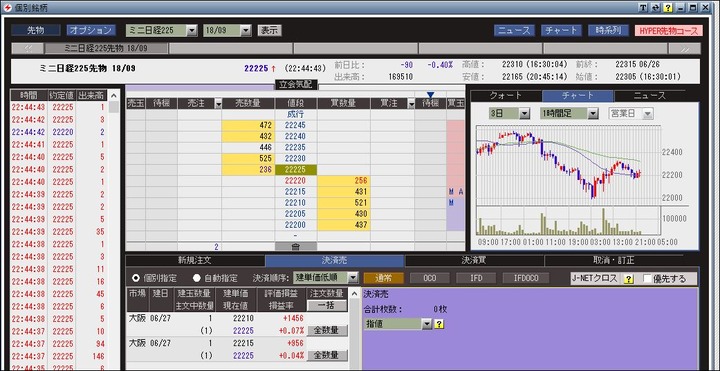Enable the 優先する checkbox
The height and width of the screenshot is (371, 720).
coord(647,278)
